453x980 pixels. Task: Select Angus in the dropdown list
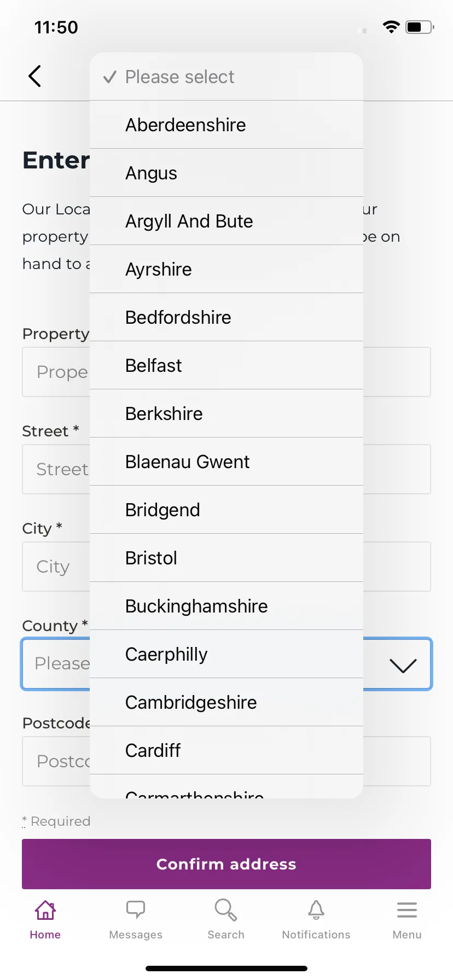coord(226,173)
